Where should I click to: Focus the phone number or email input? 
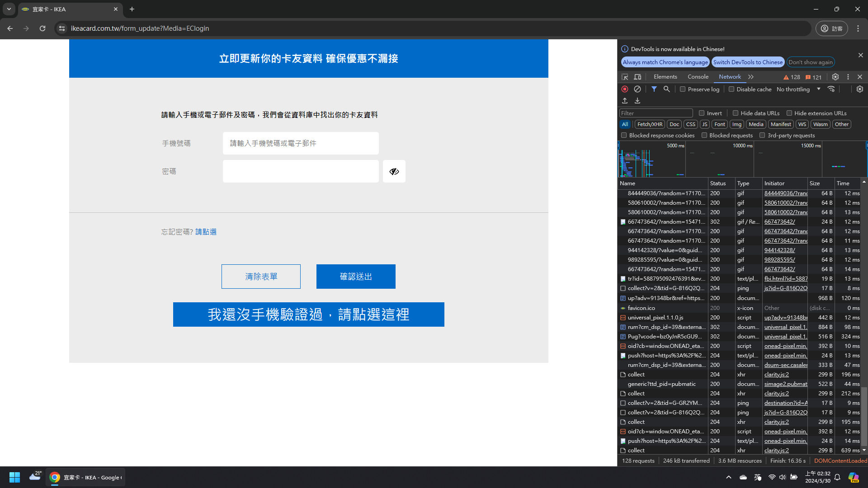tap(301, 143)
